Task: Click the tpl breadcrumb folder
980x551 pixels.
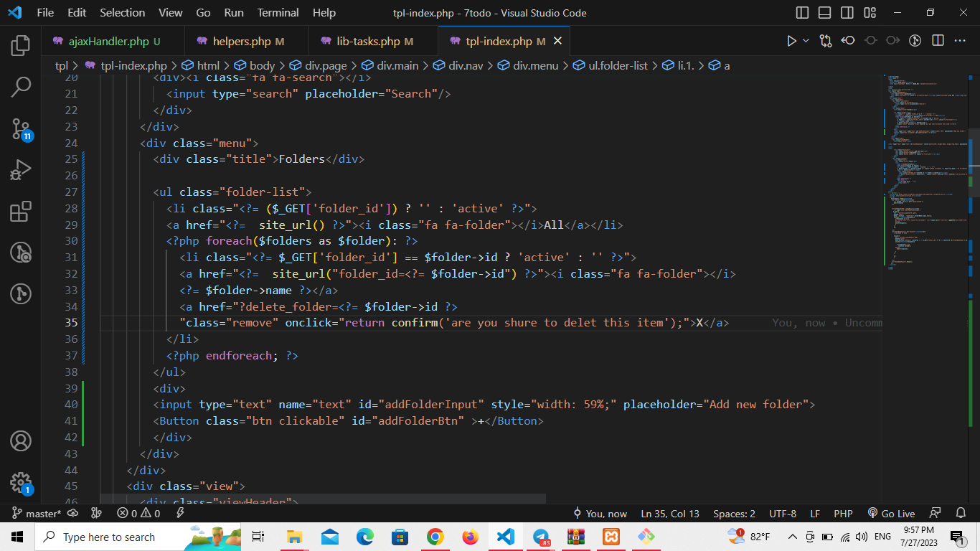Action: coord(61,65)
